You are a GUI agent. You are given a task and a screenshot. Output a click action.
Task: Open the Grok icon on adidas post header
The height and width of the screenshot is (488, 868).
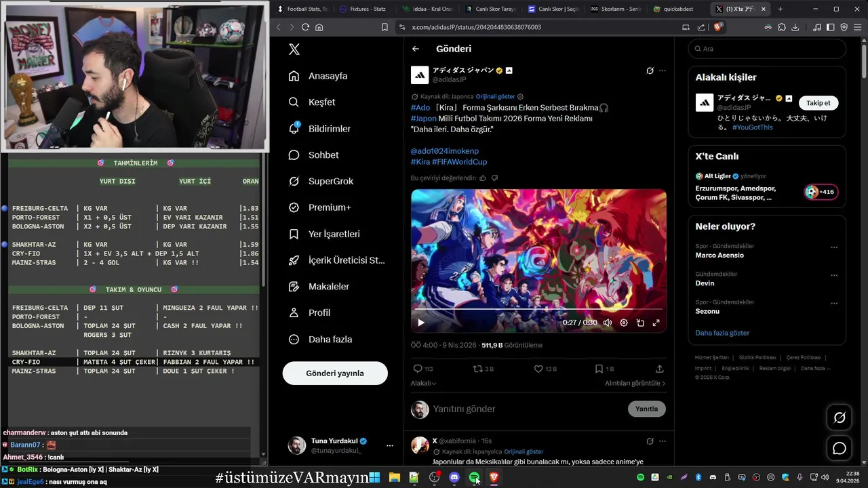click(x=650, y=70)
